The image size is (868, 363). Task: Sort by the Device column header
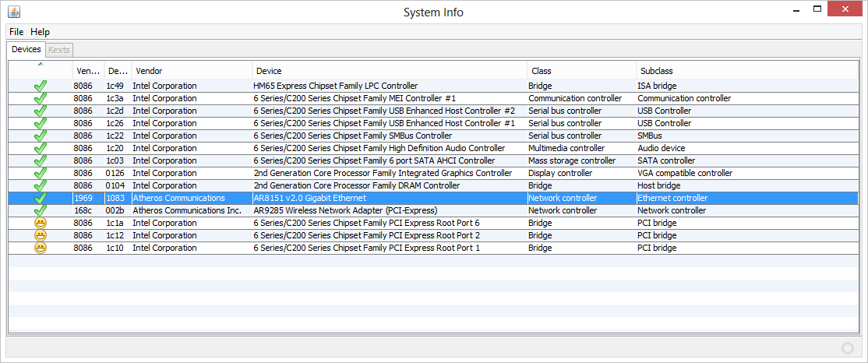click(390, 71)
